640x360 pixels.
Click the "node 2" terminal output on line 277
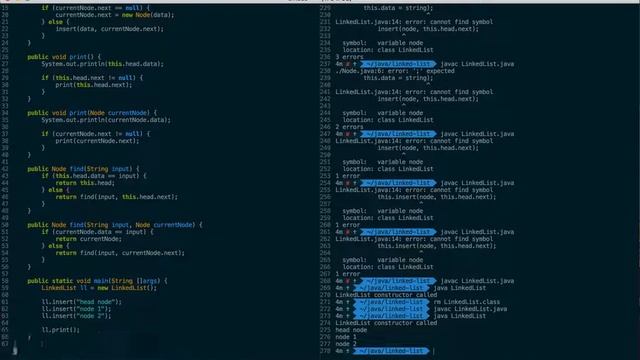click(346, 344)
